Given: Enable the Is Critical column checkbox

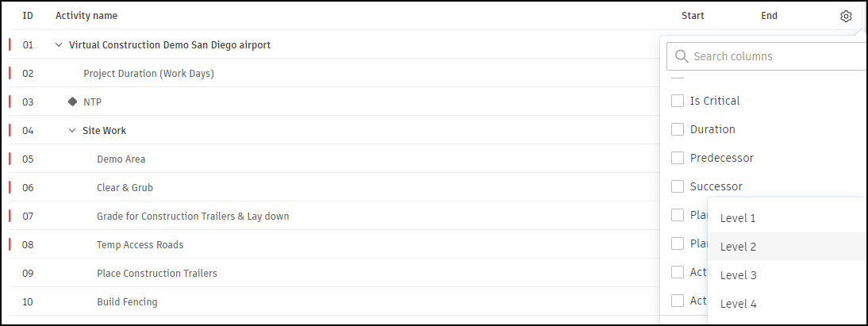Looking at the screenshot, I should [678, 101].
